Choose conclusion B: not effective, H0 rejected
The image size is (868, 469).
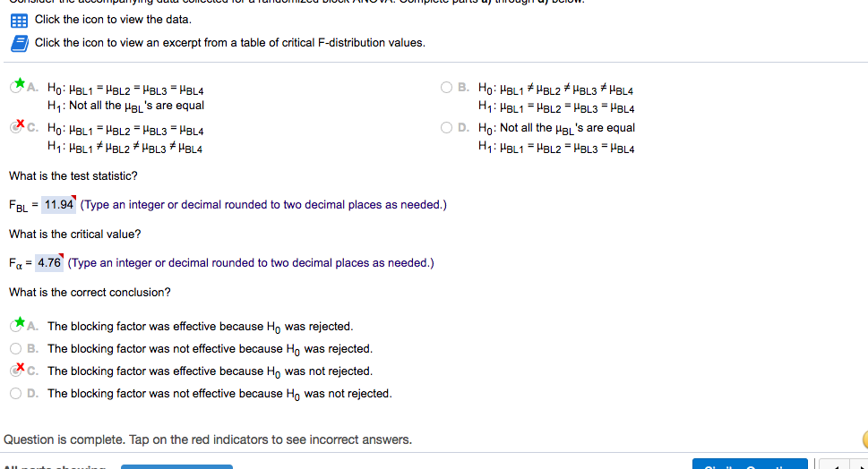16,349
